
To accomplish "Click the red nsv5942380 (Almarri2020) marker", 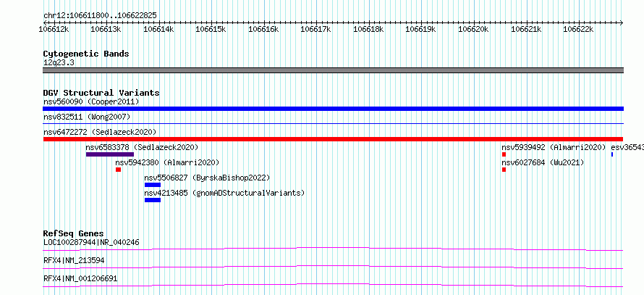I will pyautogui.click(x=118, y=170).
